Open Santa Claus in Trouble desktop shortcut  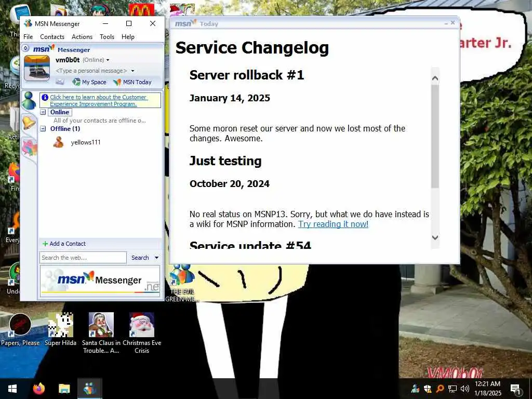tap(101, 332)
